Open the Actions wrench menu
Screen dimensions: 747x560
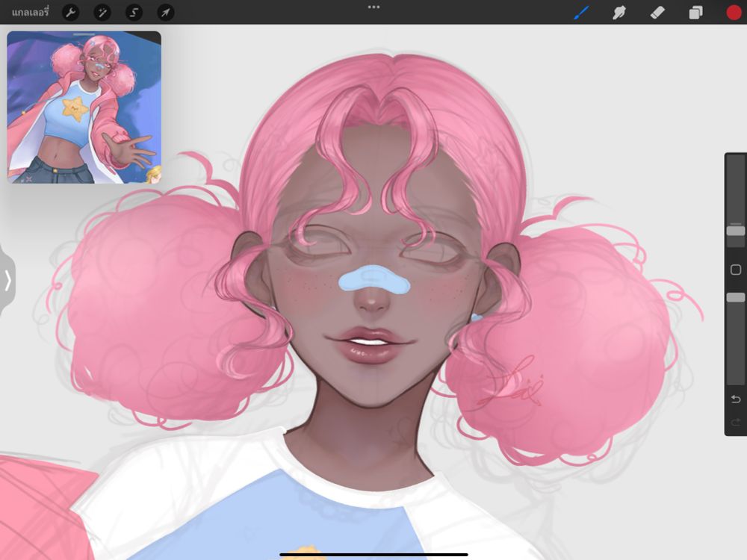tap(70, 13)
